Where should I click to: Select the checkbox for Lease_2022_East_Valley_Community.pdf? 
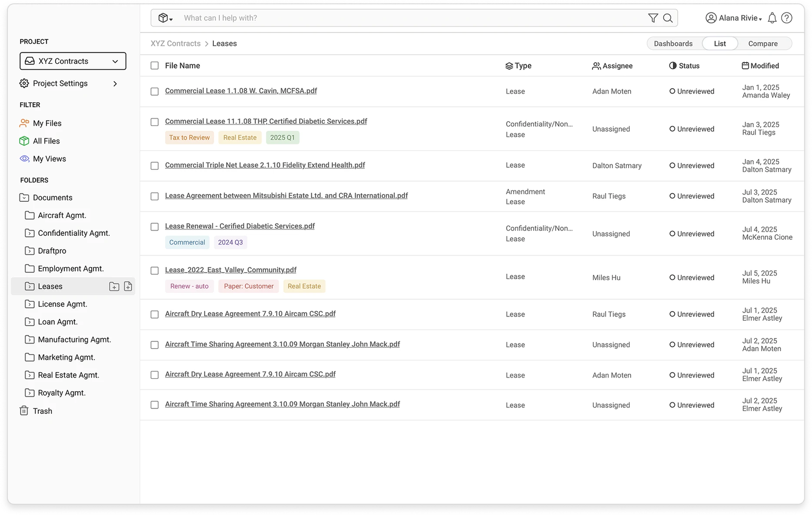[154, 270]
